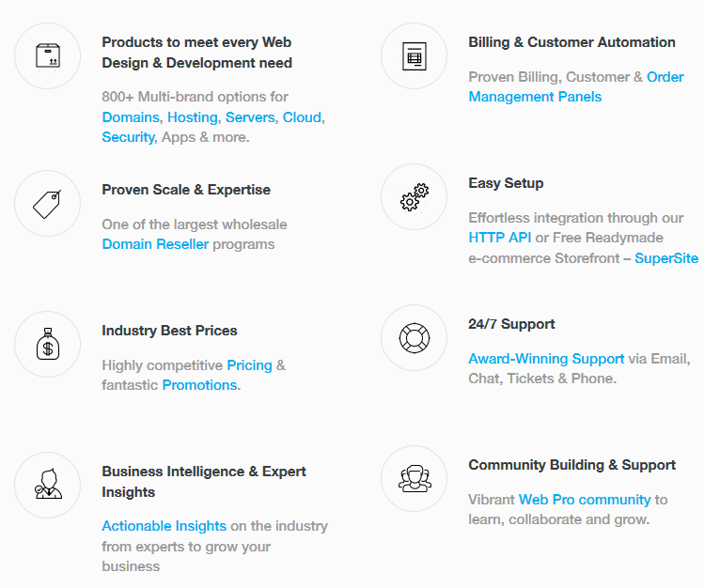The height and width of the screenshot is (588, 704).
Task: Click the businessman Expert Insights icon
Action: pos(48,486)
